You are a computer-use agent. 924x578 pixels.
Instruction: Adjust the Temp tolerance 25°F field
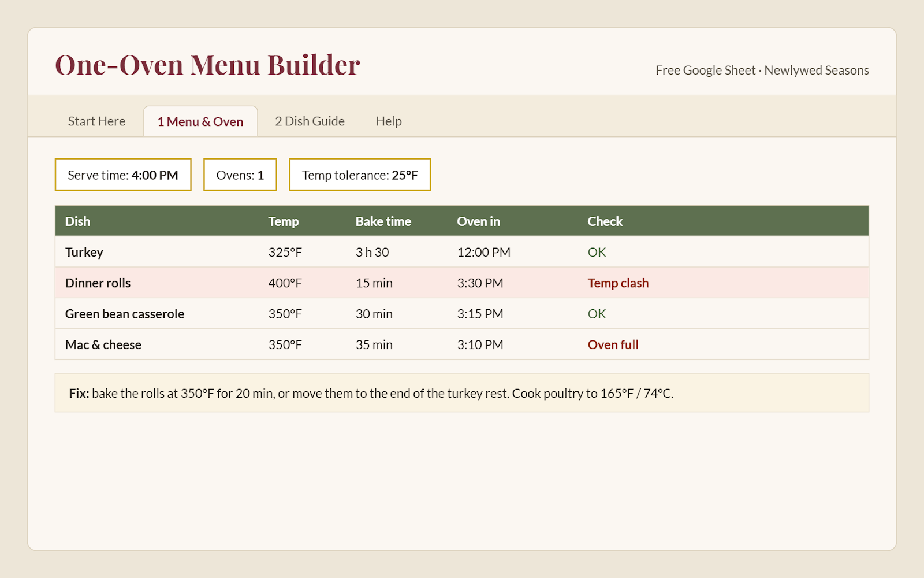pos(360,175)
